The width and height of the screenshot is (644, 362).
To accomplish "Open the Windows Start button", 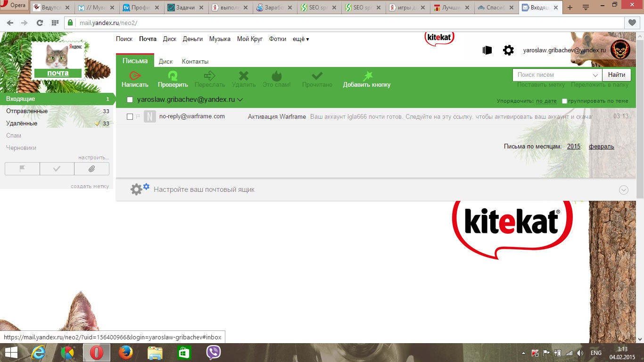I will [11, 353].
